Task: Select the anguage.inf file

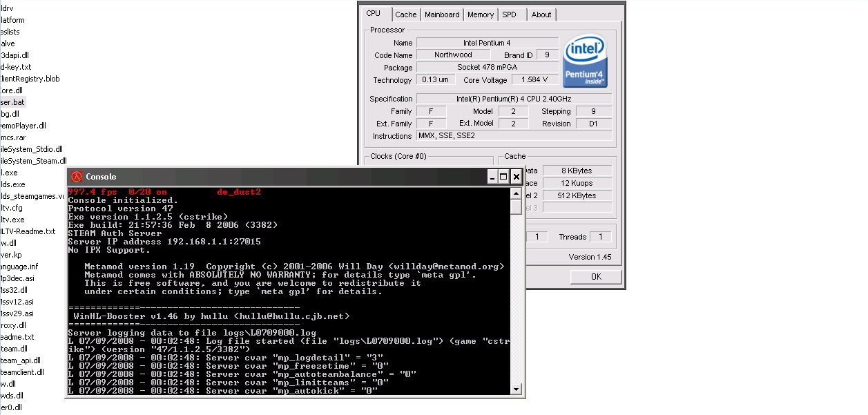Action: pos(19,267)
